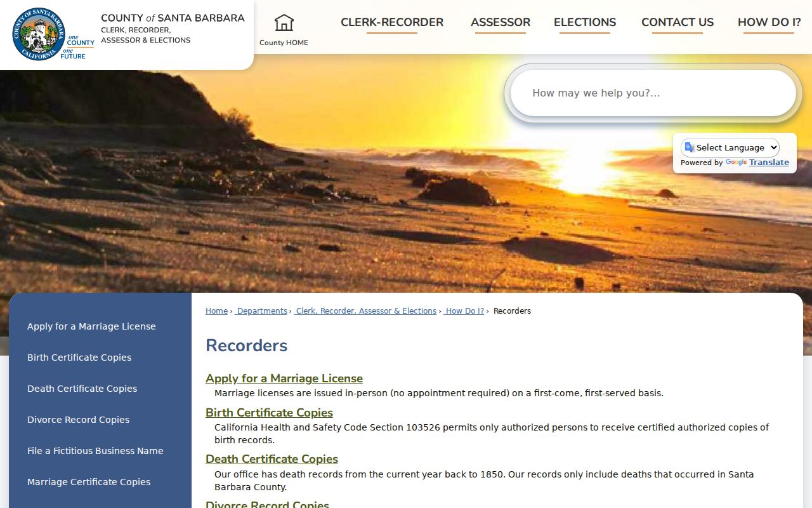Open the Contact Us menu

coord(678,22)
